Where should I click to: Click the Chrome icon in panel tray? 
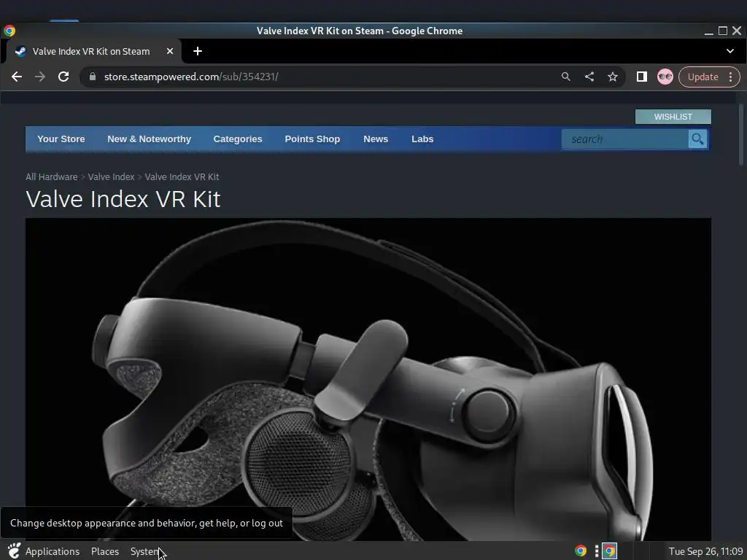580,551
